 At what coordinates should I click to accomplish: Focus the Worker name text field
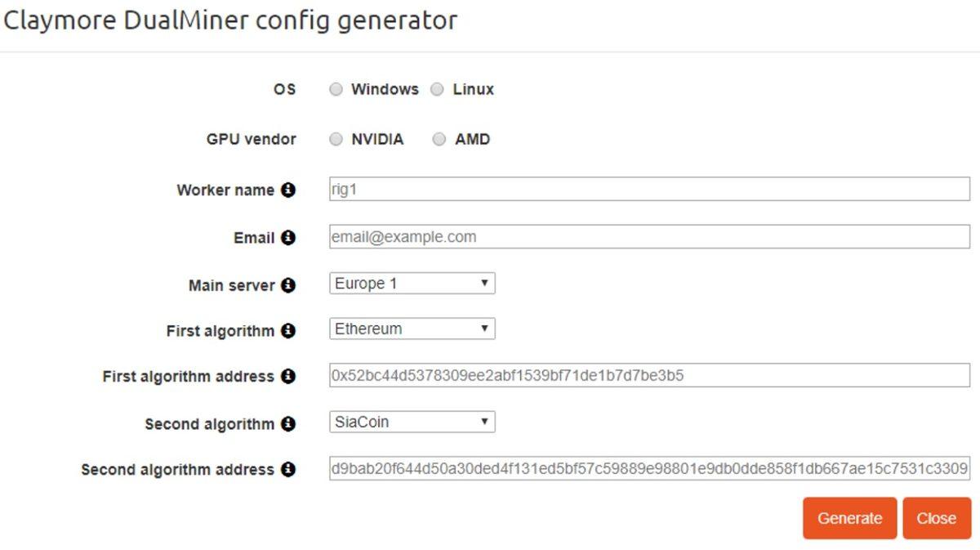pyautogui.click(x=648, y=190)
